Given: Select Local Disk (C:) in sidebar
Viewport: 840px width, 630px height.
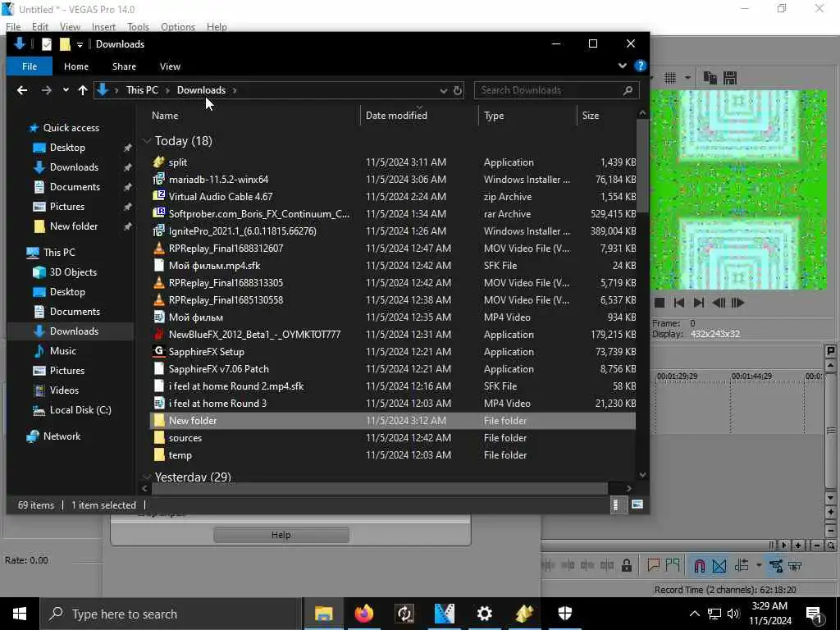Looking at the screenshot, I should 80,410.
